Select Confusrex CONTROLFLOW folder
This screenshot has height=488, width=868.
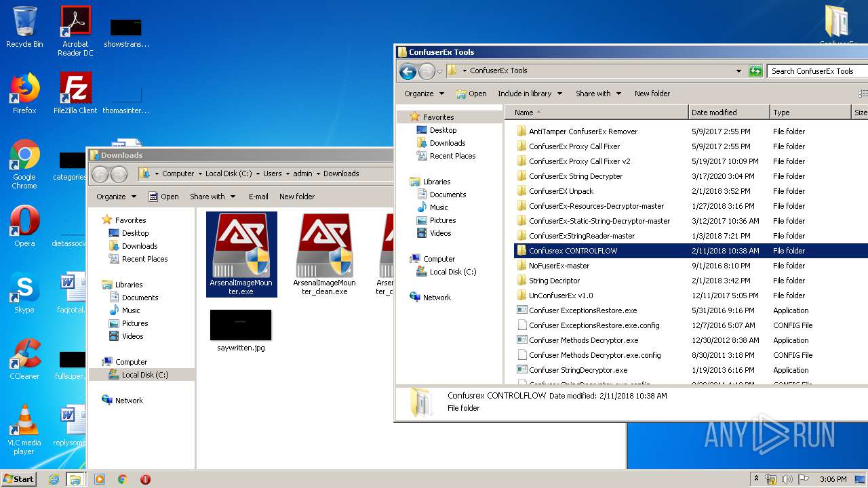[x=573, y=251]
